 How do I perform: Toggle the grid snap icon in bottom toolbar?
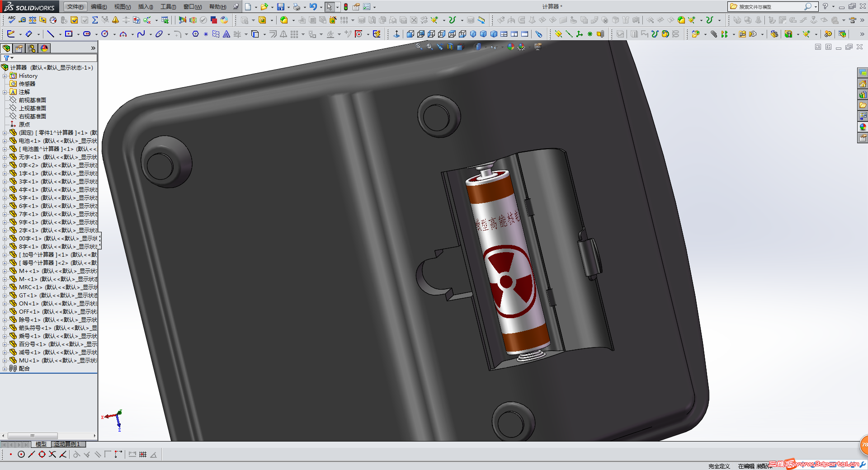(143, 455)
